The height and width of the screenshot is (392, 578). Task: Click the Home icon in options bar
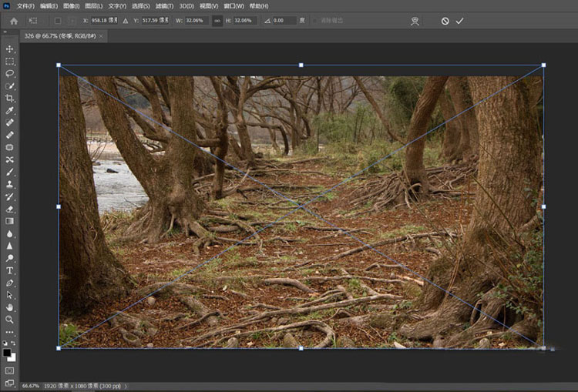[x=13, y=21]
